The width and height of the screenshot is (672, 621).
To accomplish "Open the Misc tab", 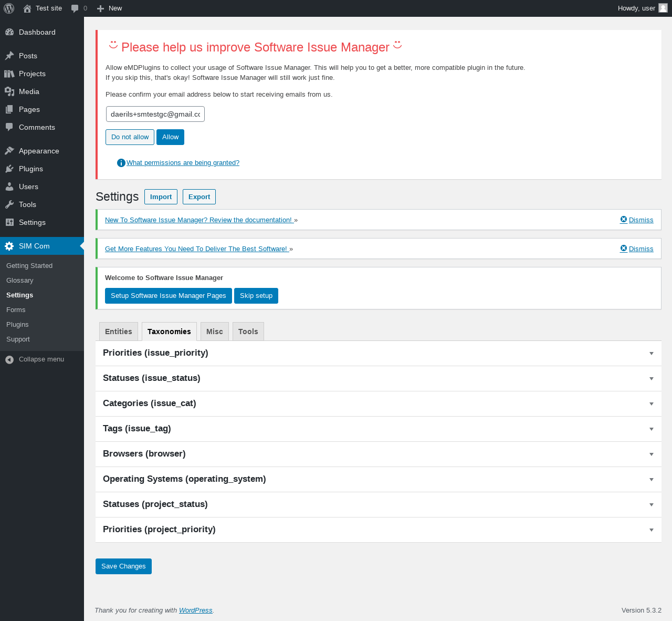I will click(x=215, y=332).
